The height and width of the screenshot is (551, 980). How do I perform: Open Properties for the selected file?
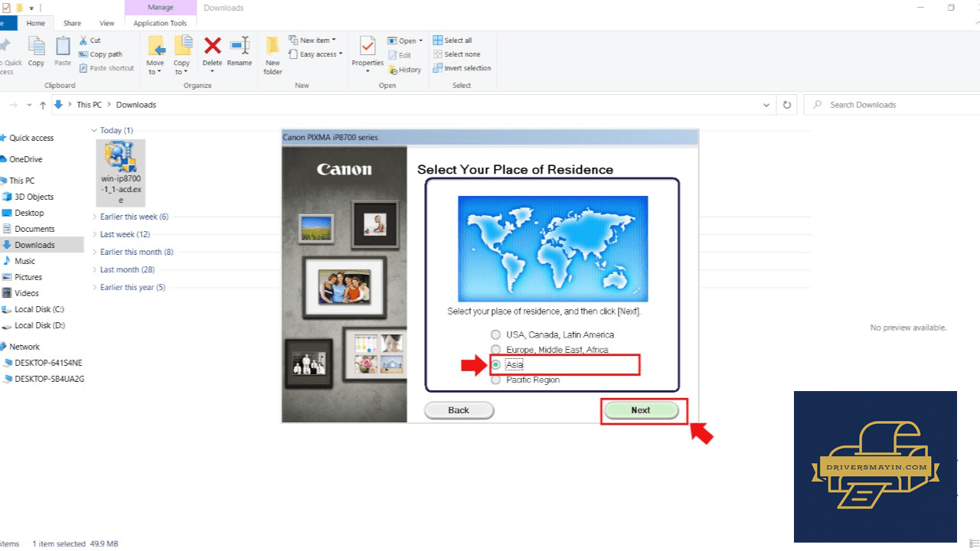367,56
